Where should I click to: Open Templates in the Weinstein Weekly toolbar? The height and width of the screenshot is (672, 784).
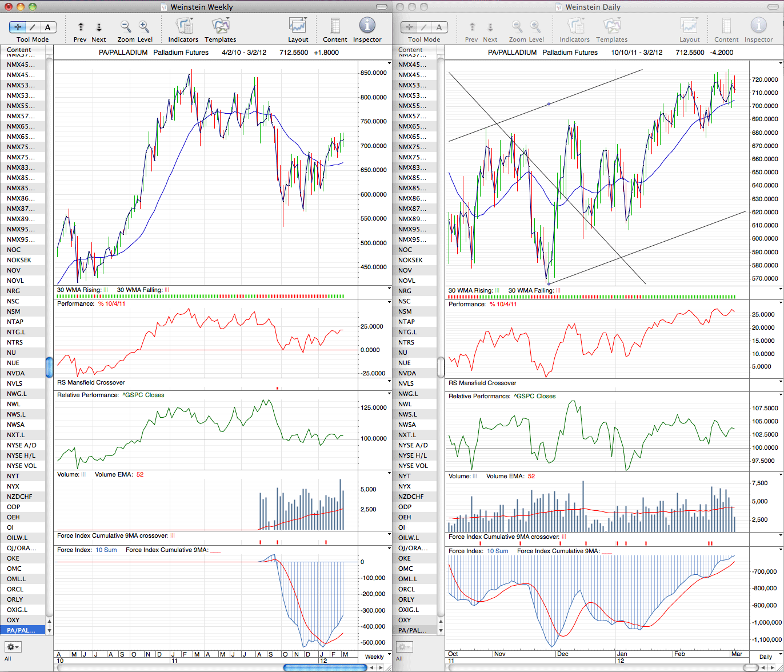(221, 27)
